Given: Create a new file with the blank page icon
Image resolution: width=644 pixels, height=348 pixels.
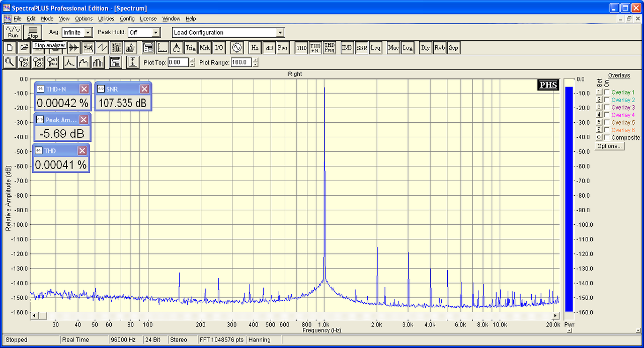Looking at the screenshot, I should coord(10,48).
